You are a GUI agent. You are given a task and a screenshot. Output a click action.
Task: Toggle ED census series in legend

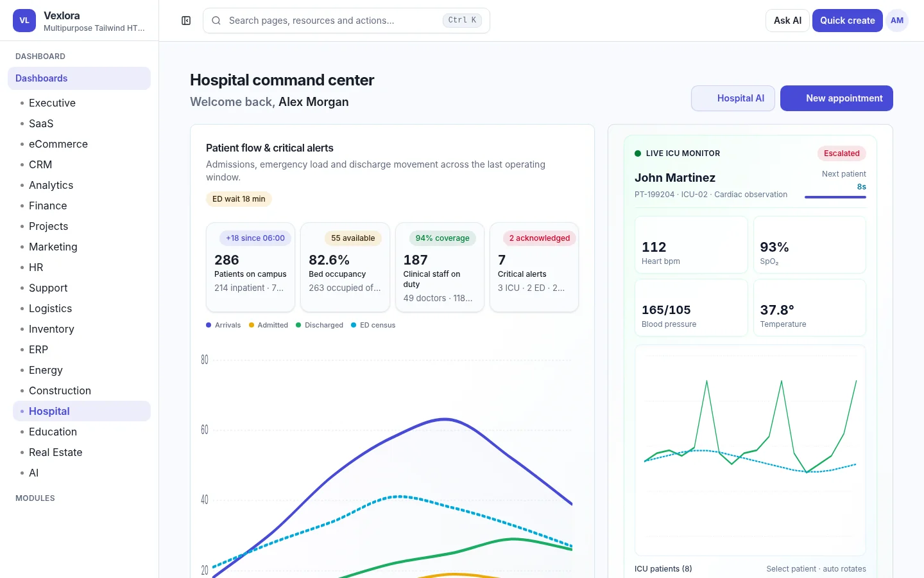(373, 325)
